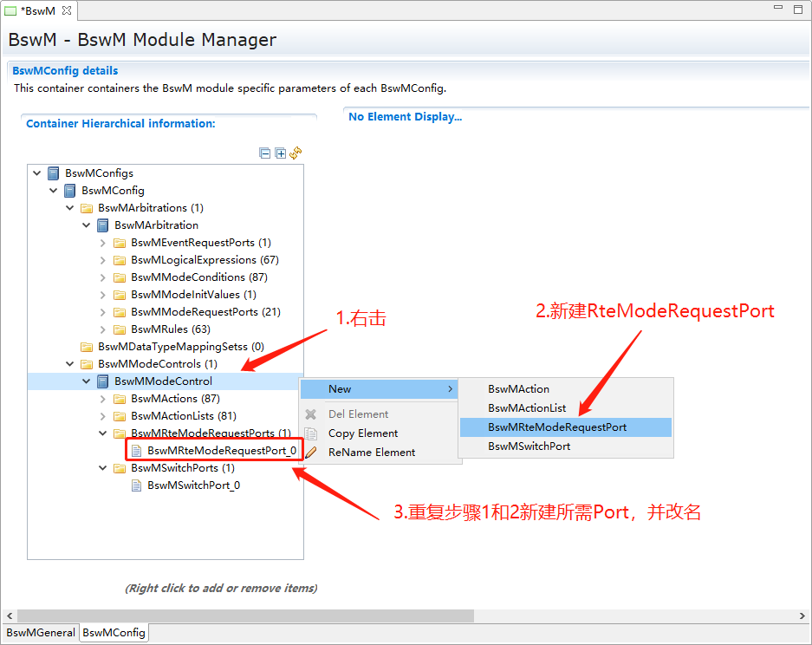The height and width of the screenshot is (645, 812).
Task: Click the refresh/sync tree icon
Action: (x=296, y=153)
